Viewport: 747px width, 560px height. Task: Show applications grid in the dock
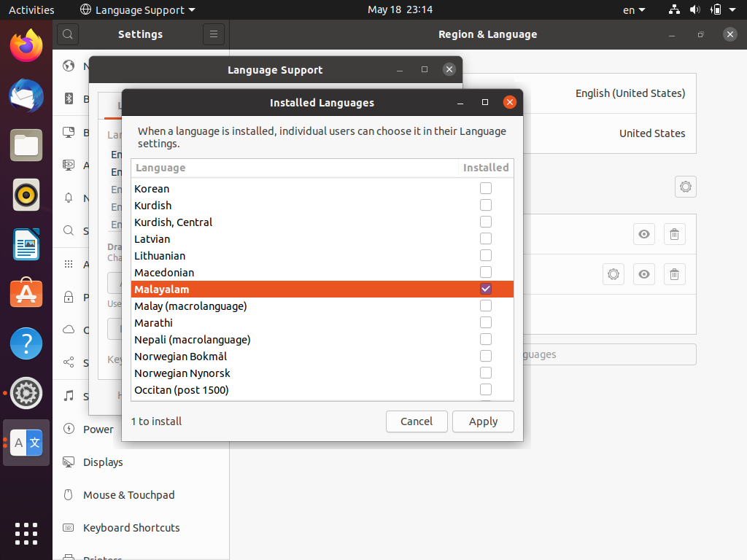[x=26, y=533]
